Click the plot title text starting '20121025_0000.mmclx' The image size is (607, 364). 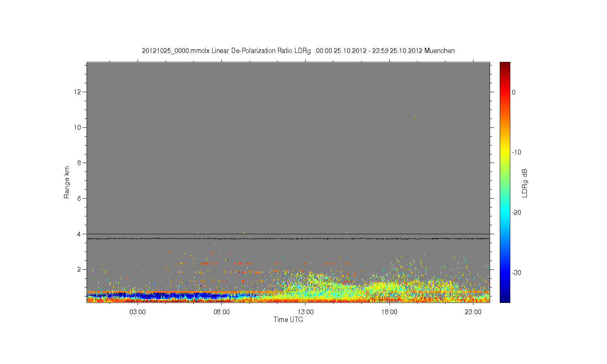[298, 51]
